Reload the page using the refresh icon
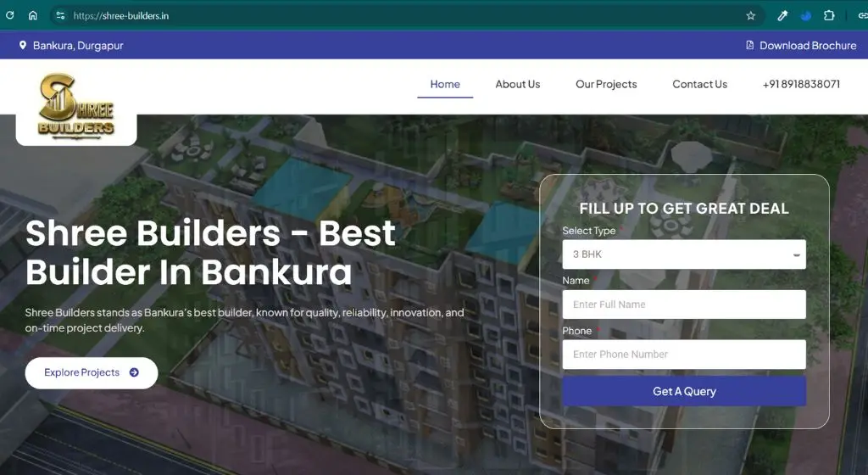 (9, 15)
